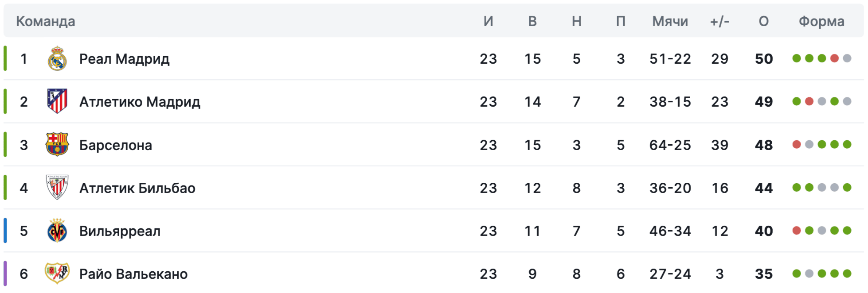Open the Атлетико Мадрид team link
The height and width of the screenshot is (293, 868).
tap(140, 102)
